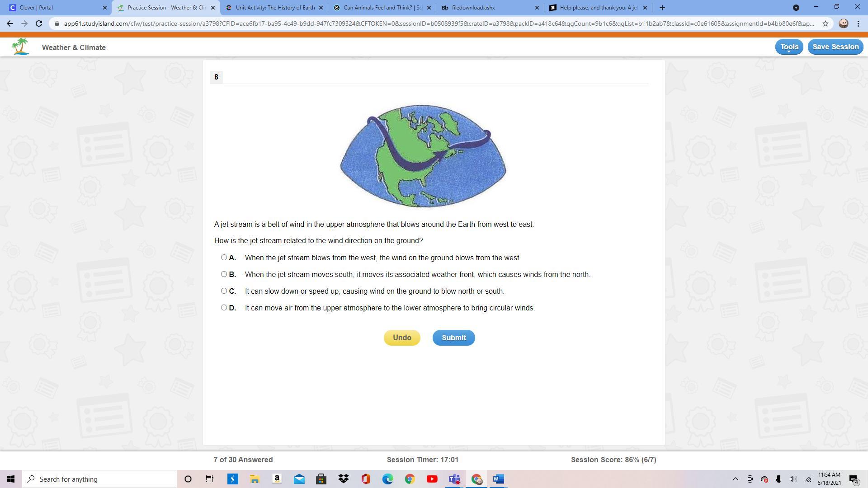Open Dropbox icon in taskbar

point(344,479)
